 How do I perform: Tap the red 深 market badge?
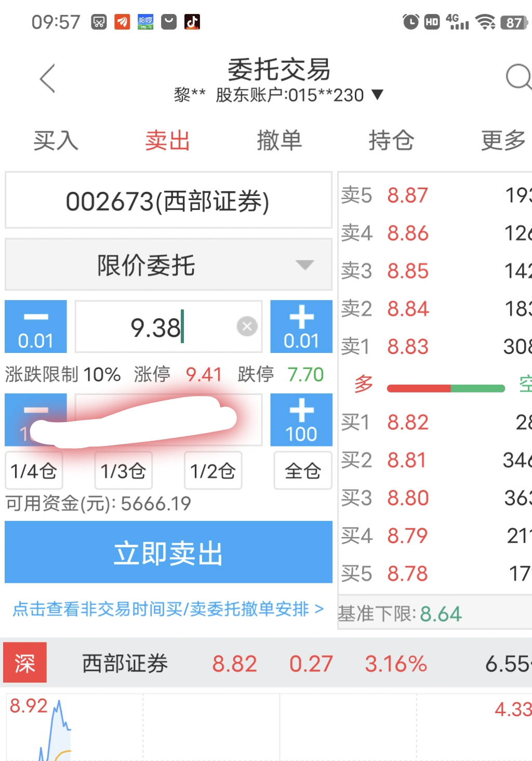(25, 662)
